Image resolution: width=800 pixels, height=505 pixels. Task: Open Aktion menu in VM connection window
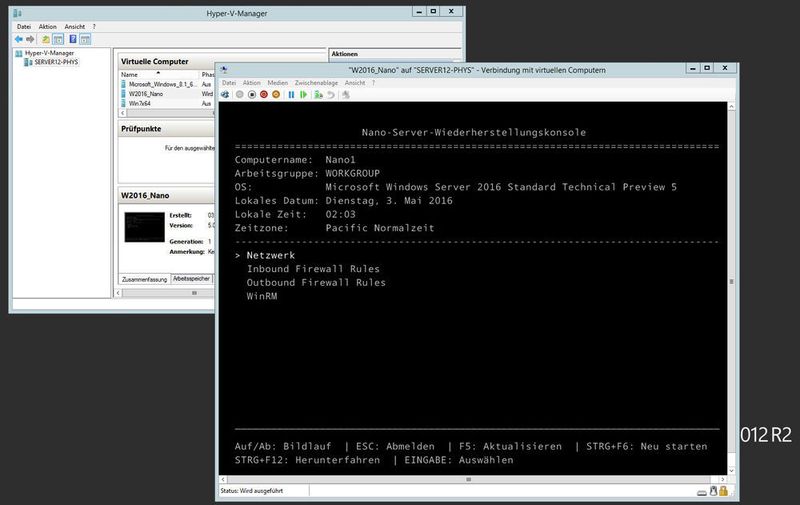[252, 83]
